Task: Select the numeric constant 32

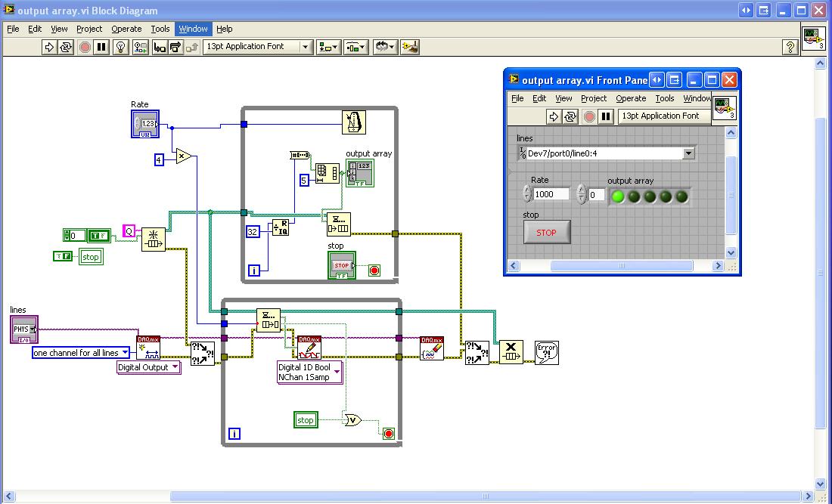Action: tap(253, 231)
